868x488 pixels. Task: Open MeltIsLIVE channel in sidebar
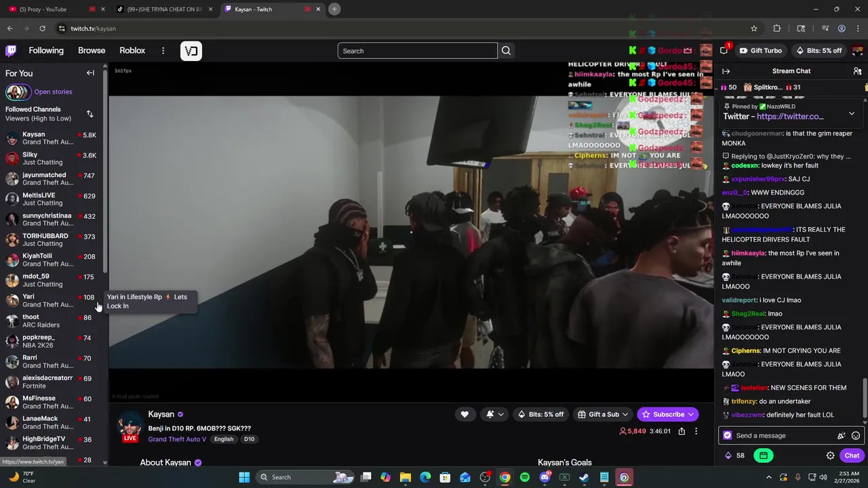pos(52,199)
